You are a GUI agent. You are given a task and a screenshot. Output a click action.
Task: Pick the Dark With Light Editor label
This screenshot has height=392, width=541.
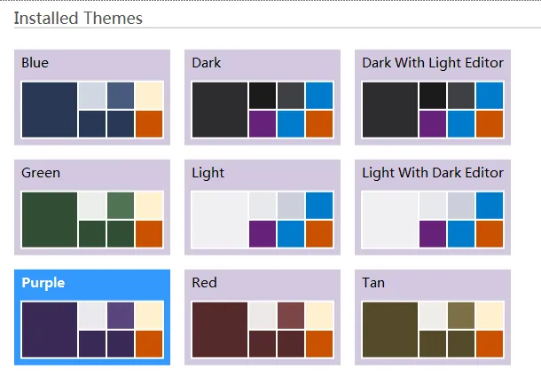(x=433, y=63)
